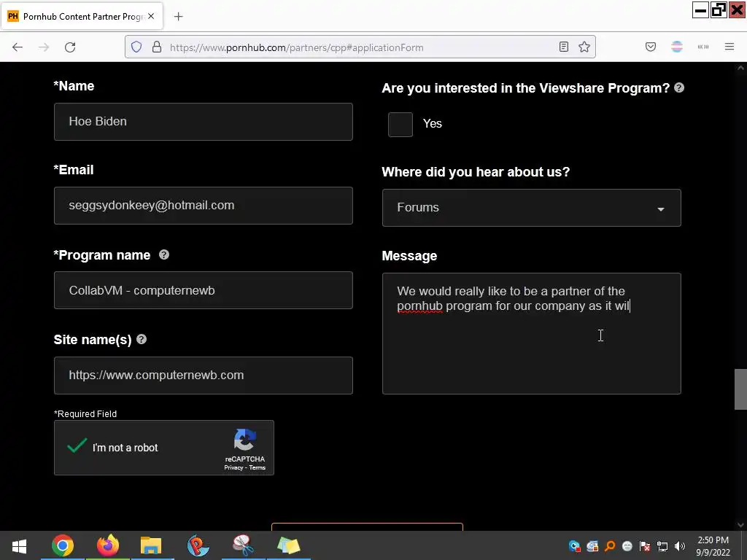Close the Pornhub Content Partner tab
This screenshot has width=747, height=560.
pos(151,16)
